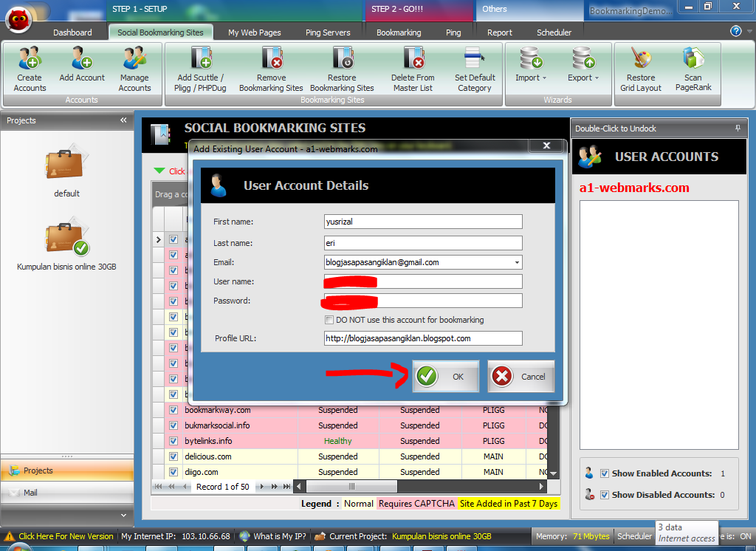Open the Bookmarking tab

399,32
